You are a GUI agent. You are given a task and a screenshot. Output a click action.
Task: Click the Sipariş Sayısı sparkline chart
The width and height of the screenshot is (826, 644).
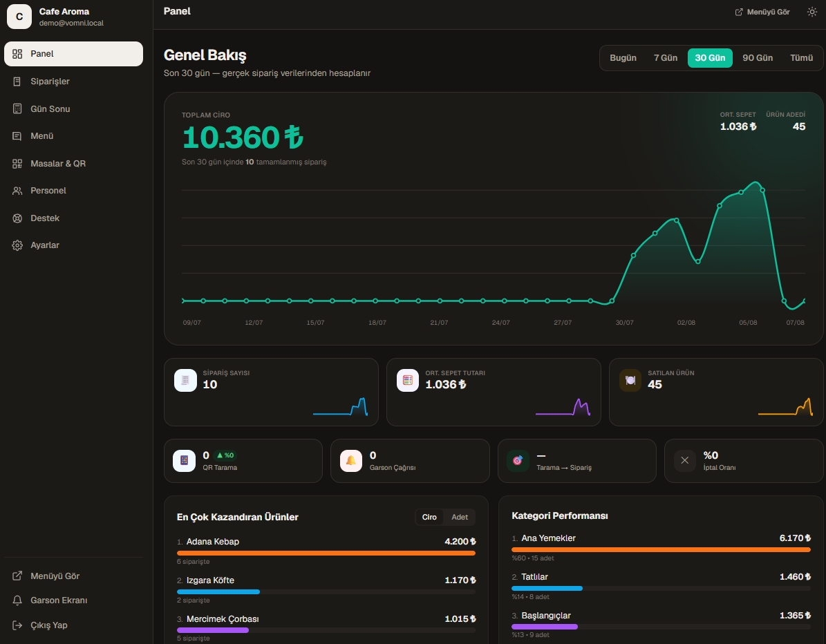point(340,407)
